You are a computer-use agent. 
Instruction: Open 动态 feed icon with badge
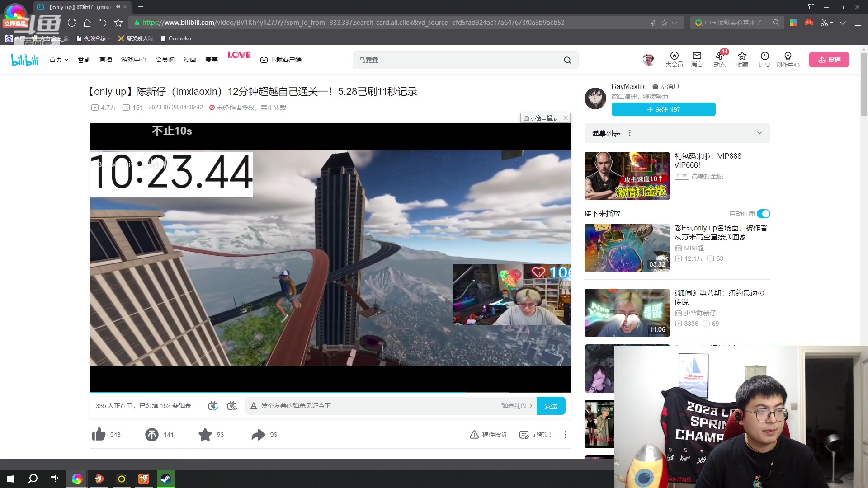[x=720, y=60]
